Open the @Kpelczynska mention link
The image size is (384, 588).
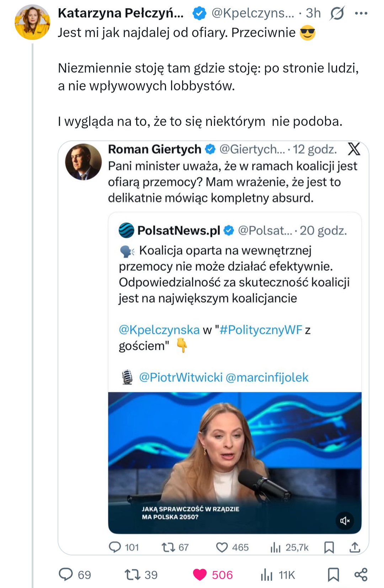tap(159, 330)
